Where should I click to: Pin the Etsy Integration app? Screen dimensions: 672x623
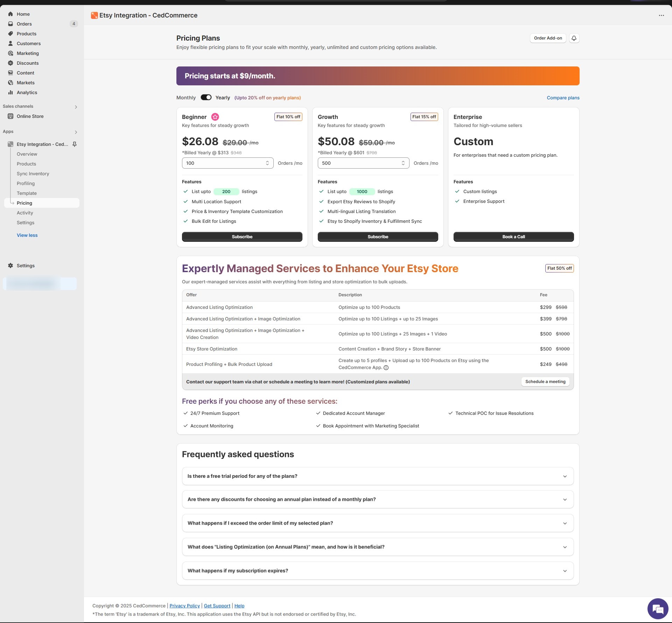[75, 144]
